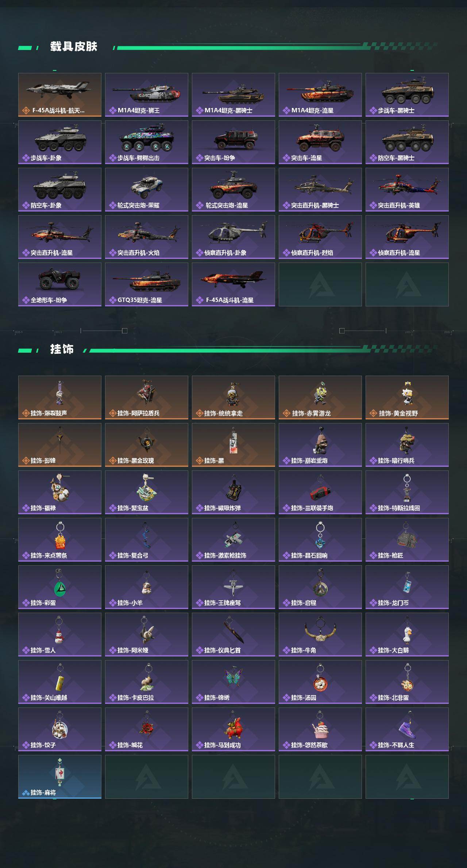Choose the 挂饰-彩蛋 green egg charm
Screen dimensions: 467x868
tap(60, 587)
